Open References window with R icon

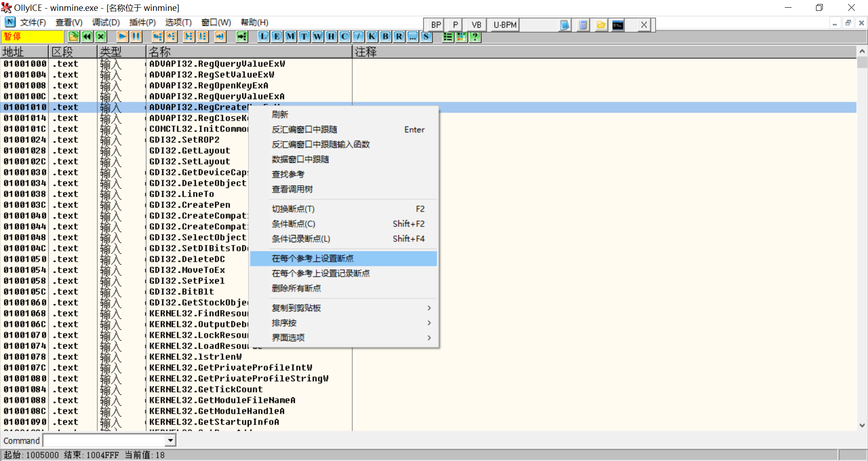click(x=399, y=37)
